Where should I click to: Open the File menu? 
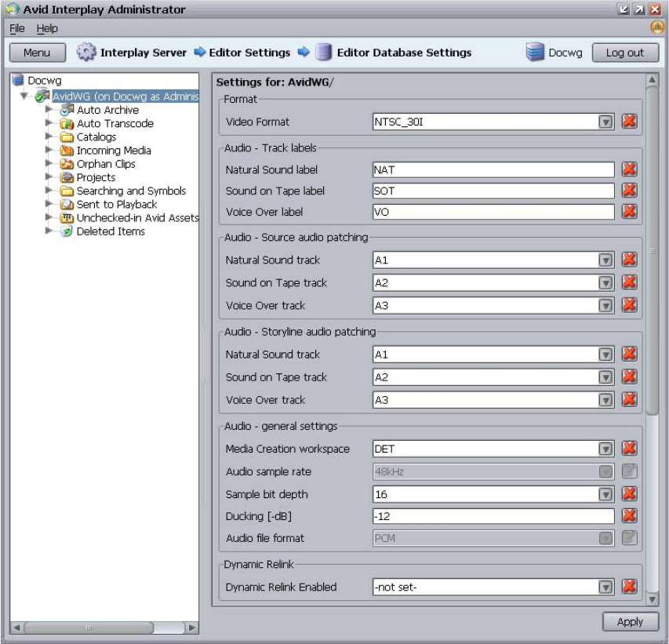coord(17,28)
